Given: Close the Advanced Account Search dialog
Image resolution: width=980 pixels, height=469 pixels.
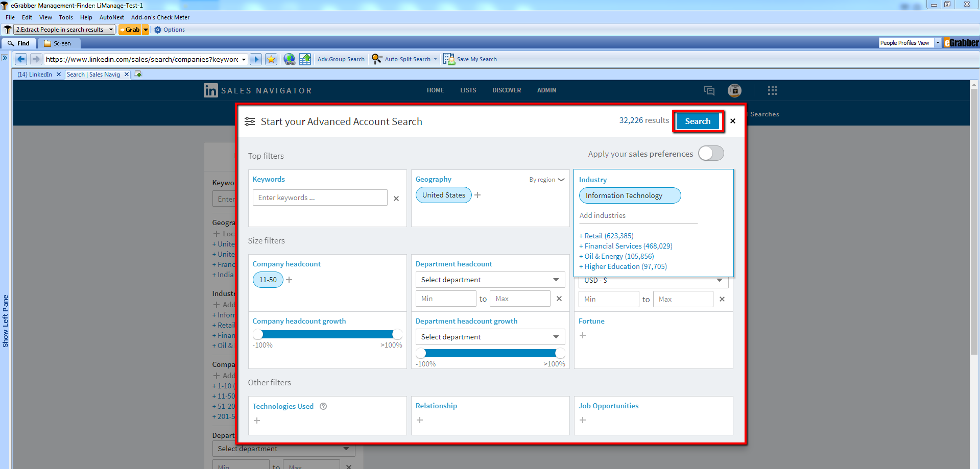Looking at the screenshot, I should (x=733, y=121).
